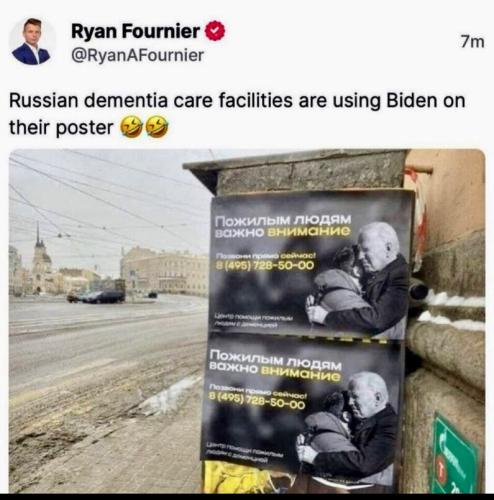Screen dimensions: 494x500
Task: Select the tweet text about dementia facilities
Action: pos(237,114)
